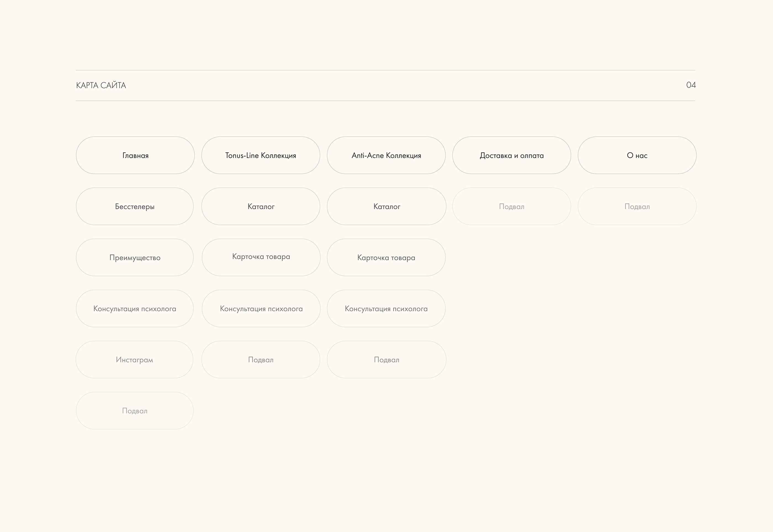Select Подвал under Доставка и оплата
The height and width of the screenshot is (532, 773).
click(x=511, y=206)
